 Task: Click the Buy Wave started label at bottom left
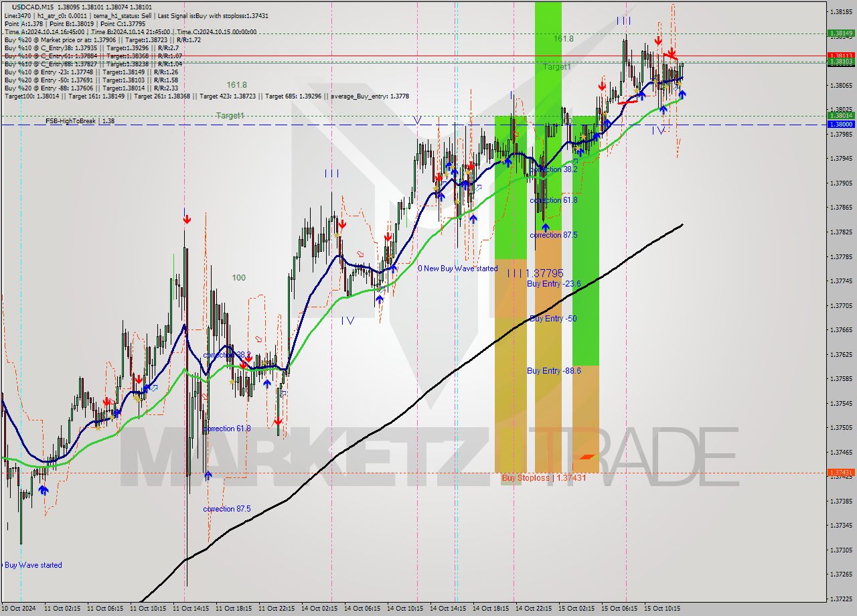(x=33, y=565)
